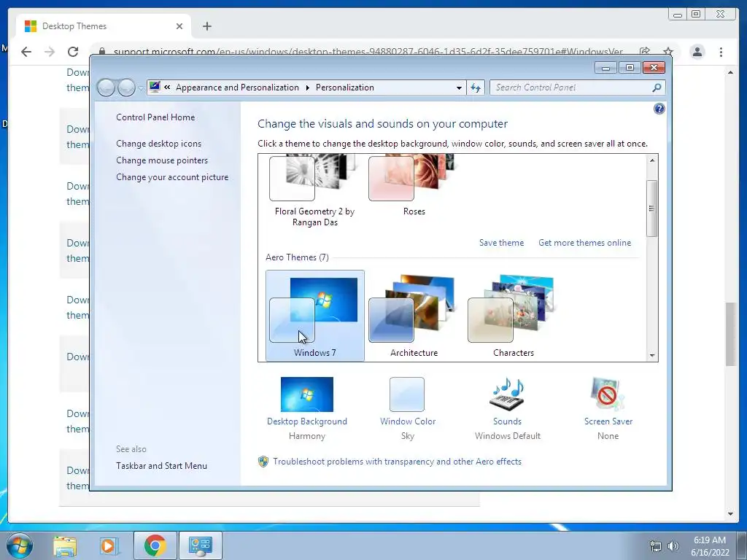
Task: Open the Screen Saver icon
Action: (x=607, y=394)
